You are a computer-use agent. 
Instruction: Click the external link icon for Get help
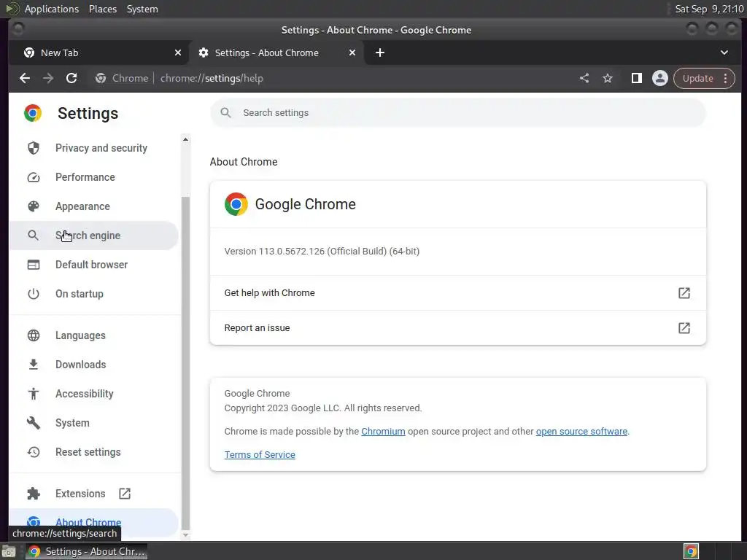[x=684, y=293]
